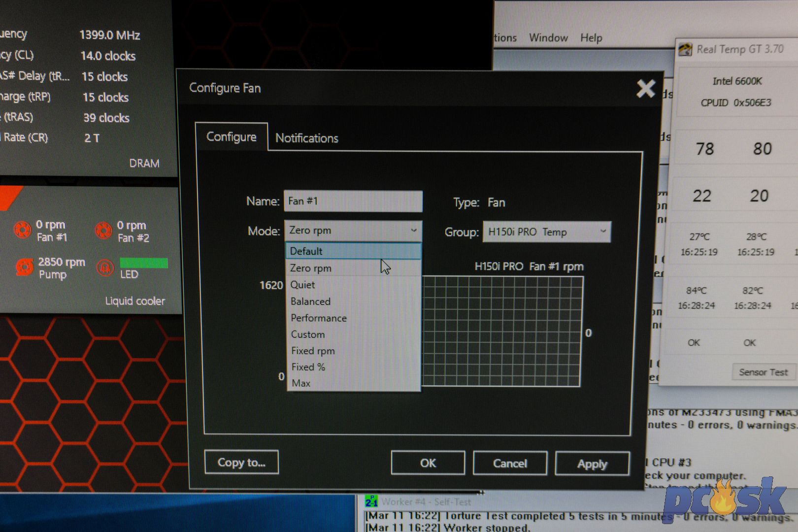Click the Cancel button
This screenshot has height=532, width=798.
[x=510, y=464]
